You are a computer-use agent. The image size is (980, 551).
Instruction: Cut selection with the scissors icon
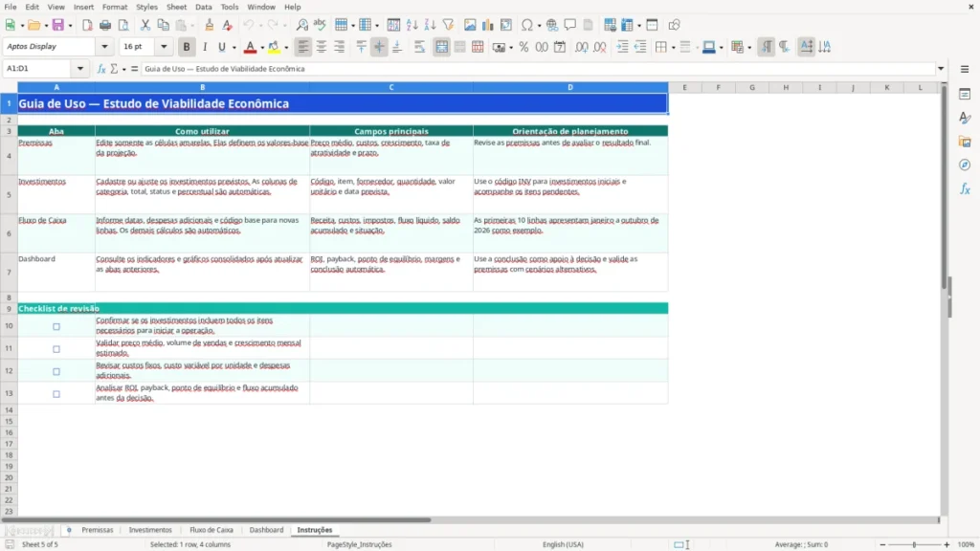[x=145, y=25]
